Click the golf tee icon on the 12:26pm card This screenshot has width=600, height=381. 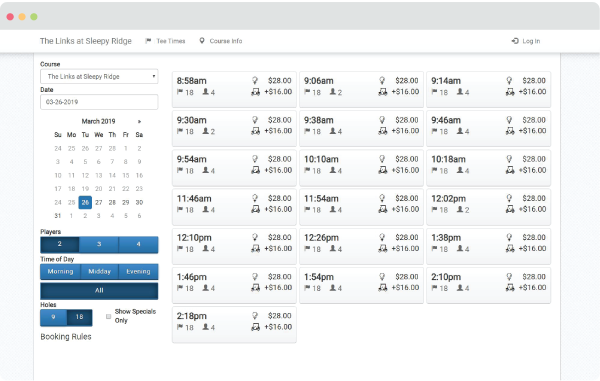pos(382,237)
